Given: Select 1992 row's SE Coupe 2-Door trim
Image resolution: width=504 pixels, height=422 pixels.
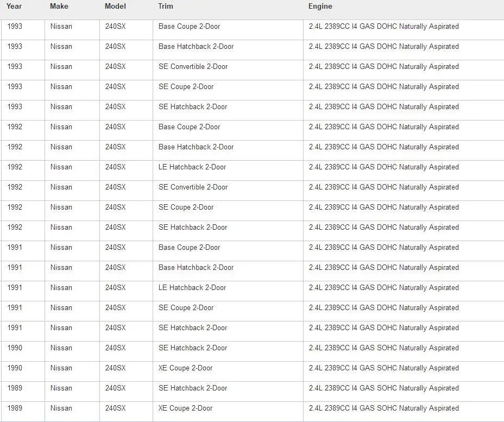Looking at the screenshot, I should point(186,207).
